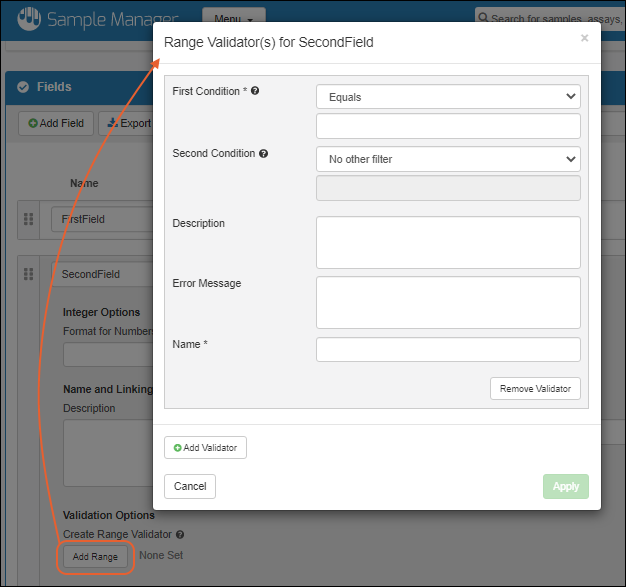Viewport: 626px width, 587px height.
Task: Click the Add Range button
Action: [x=95, y=556]
